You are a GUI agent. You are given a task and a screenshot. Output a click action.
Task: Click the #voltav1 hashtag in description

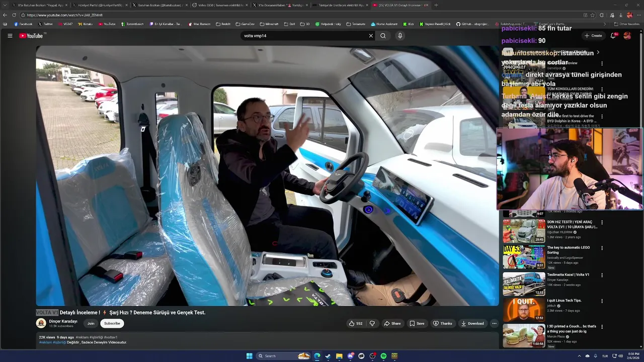pos(111,337)
